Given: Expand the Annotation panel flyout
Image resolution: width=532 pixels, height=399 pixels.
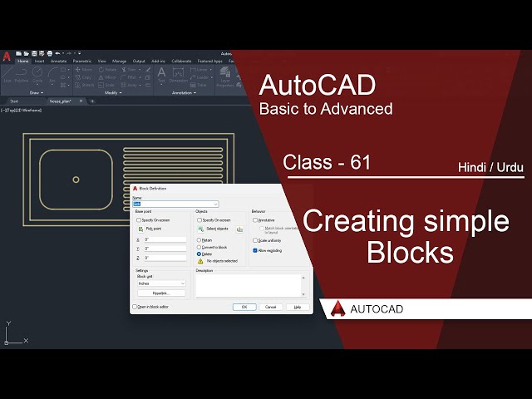Looking at the screenshot, I should tap(185, 92).
